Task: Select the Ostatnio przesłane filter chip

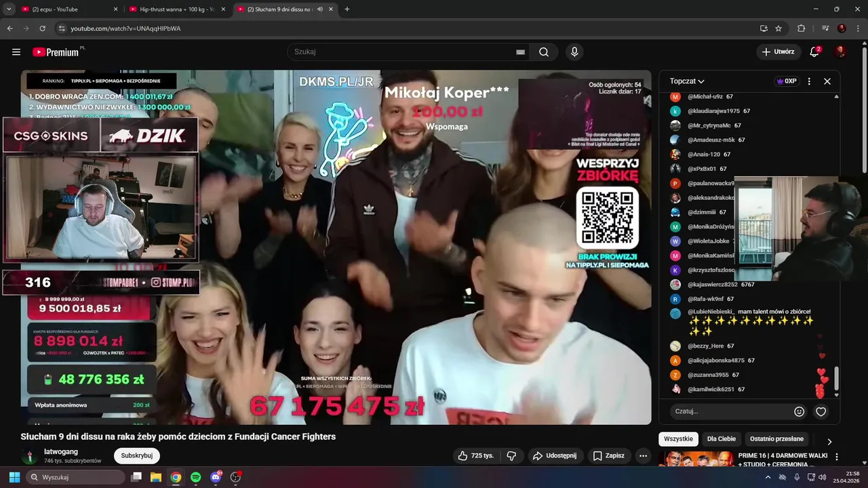Action: coord(776,439)
